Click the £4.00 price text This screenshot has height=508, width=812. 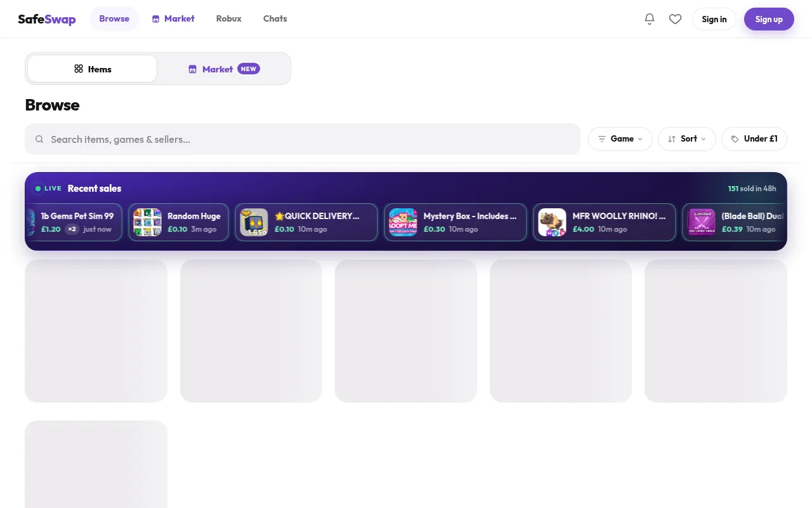pyautogui.click(x=583, y=229)
